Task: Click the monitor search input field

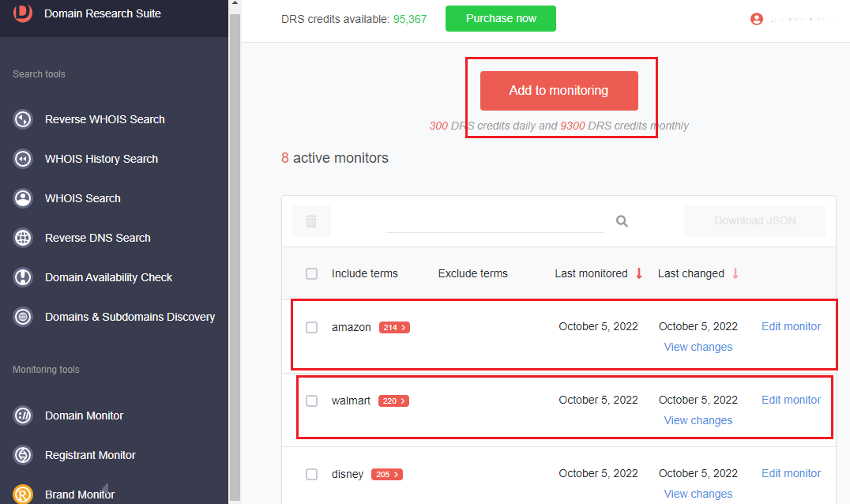Action: click(x=495, y=221)
